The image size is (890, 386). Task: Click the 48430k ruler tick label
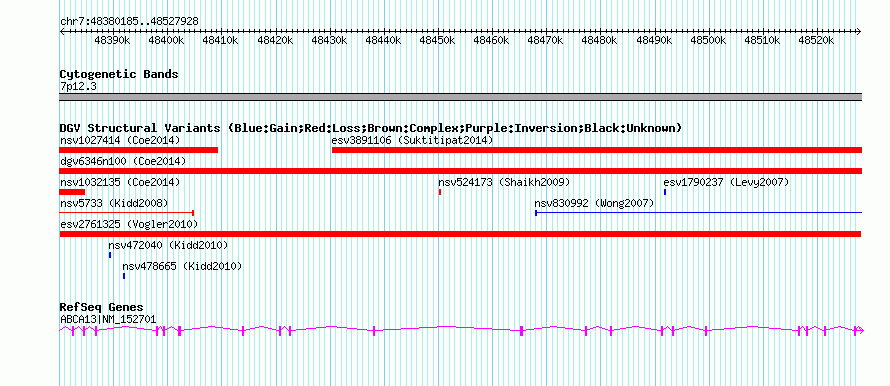pyautogui.click(x=329, y=40)
